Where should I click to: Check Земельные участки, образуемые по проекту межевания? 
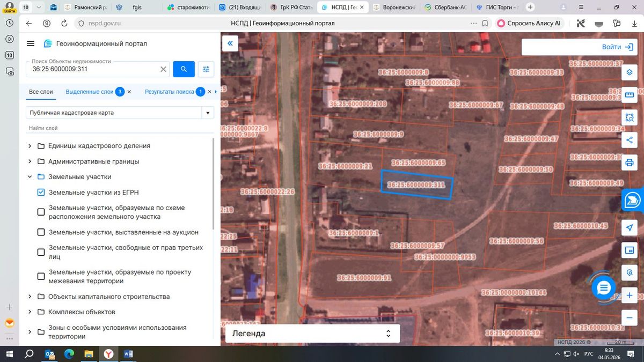click(41, 277)
